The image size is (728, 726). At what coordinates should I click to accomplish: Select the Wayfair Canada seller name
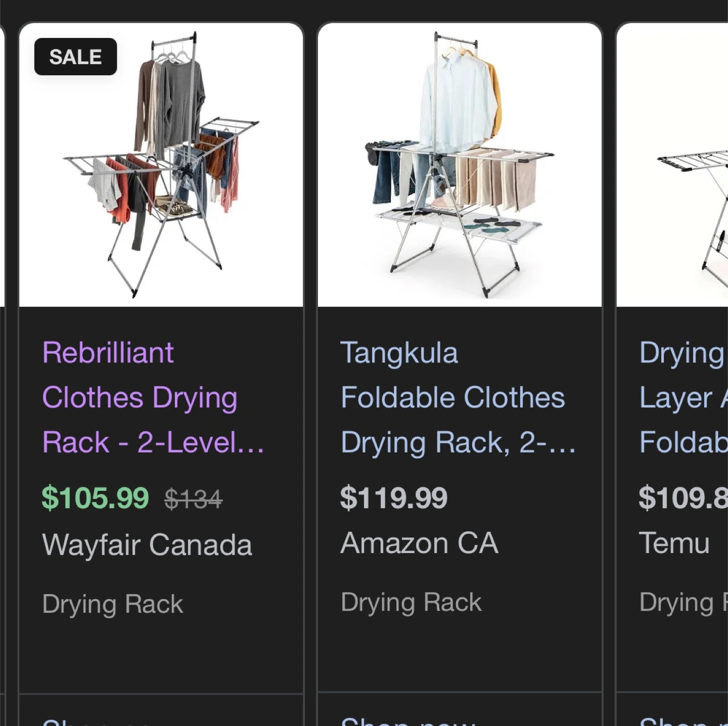pyautogui.click(x=147, y=545)
